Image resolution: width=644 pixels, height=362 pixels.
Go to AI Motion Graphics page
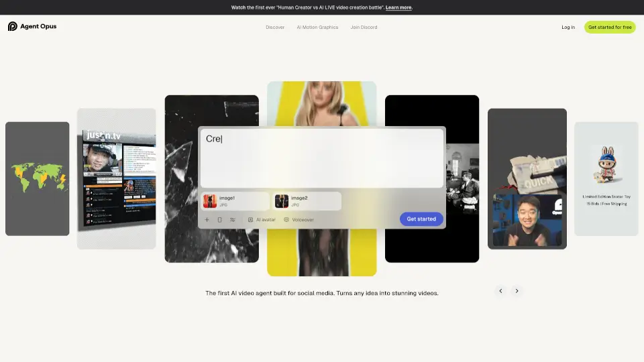point(317,27)
